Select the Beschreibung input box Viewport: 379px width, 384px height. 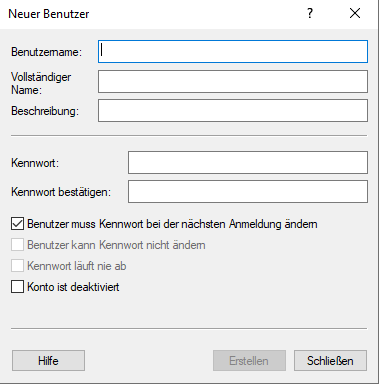tap(233, 110)
